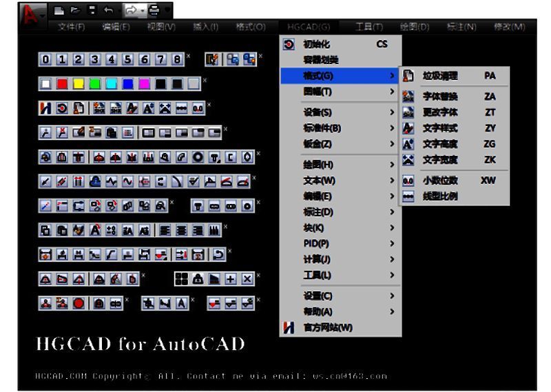Click the Redo arrow icon
This screenshot has width=551, height=392.
[x=131, y=10]
